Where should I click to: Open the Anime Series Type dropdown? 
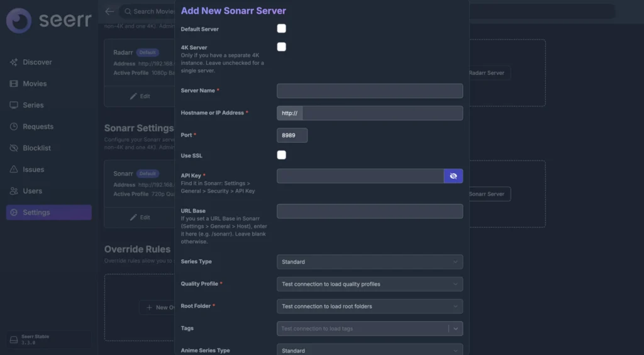tap(370, 350)
